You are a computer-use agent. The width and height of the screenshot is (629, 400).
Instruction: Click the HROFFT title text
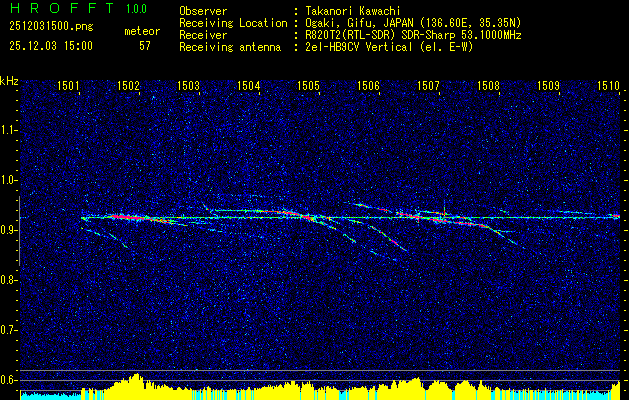pyautogui.click(x=61, y=8)
